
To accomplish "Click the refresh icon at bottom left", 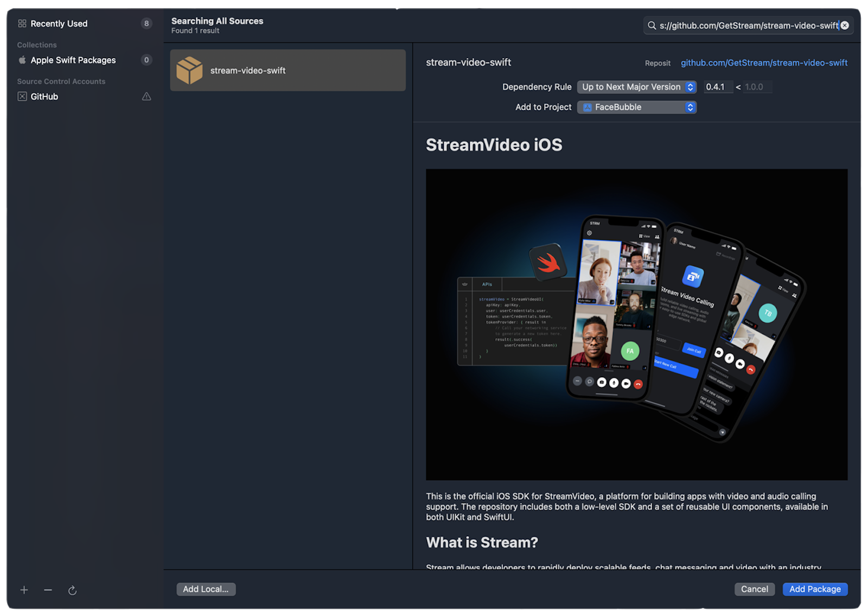I will [72, 590].
